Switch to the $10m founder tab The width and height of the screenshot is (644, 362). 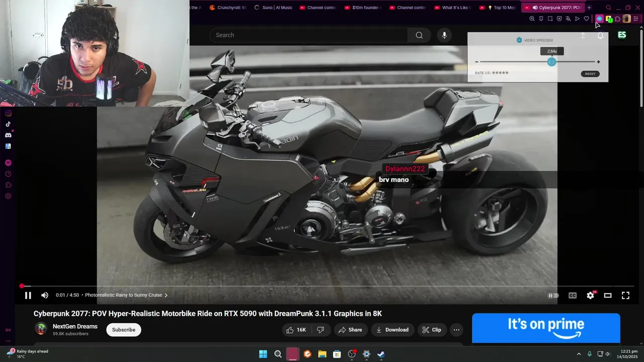point(363,8)
